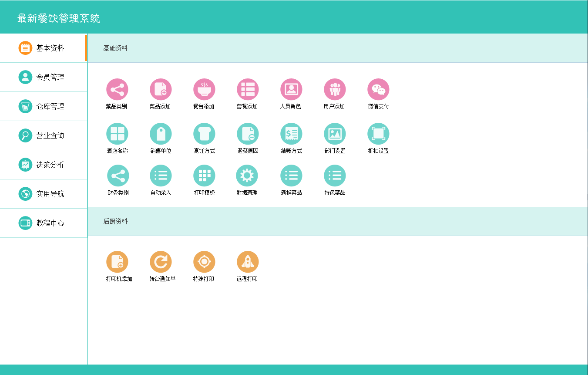Click the 最新餐饮管理系统 title

coord(59,18)
